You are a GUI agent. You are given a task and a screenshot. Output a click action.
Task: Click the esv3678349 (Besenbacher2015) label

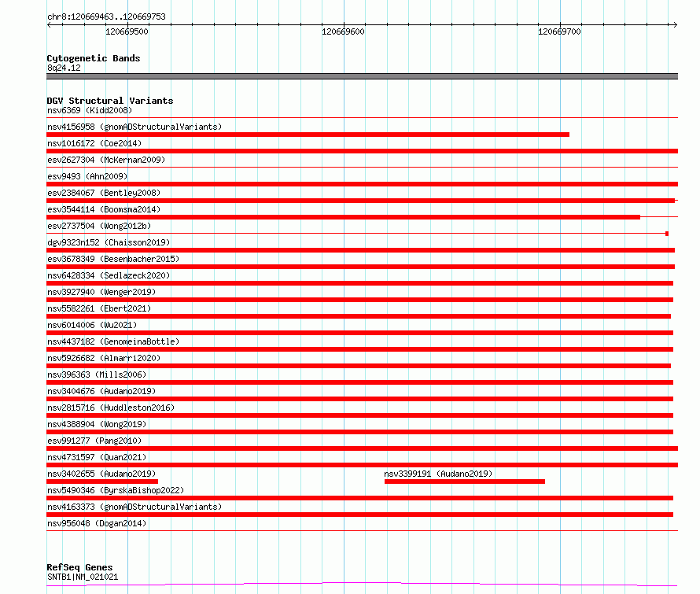(x=113, y=259)
